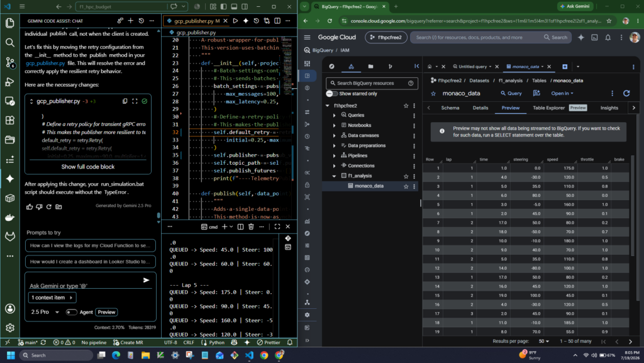Go to next results page

click(x=630, y=341)
